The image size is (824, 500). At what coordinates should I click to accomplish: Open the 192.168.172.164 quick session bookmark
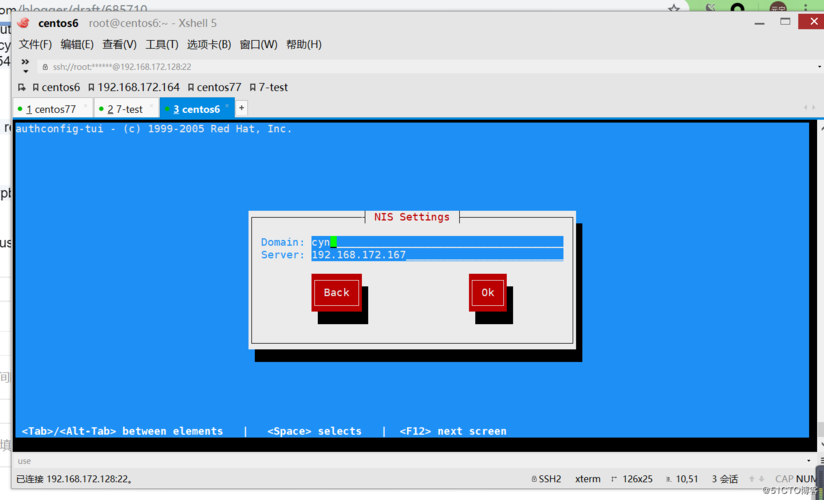(134, 87)
